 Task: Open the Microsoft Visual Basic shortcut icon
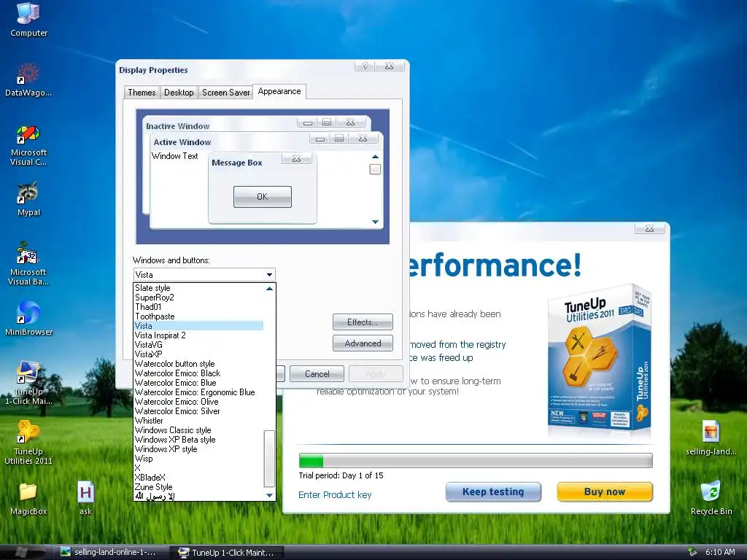28,262
